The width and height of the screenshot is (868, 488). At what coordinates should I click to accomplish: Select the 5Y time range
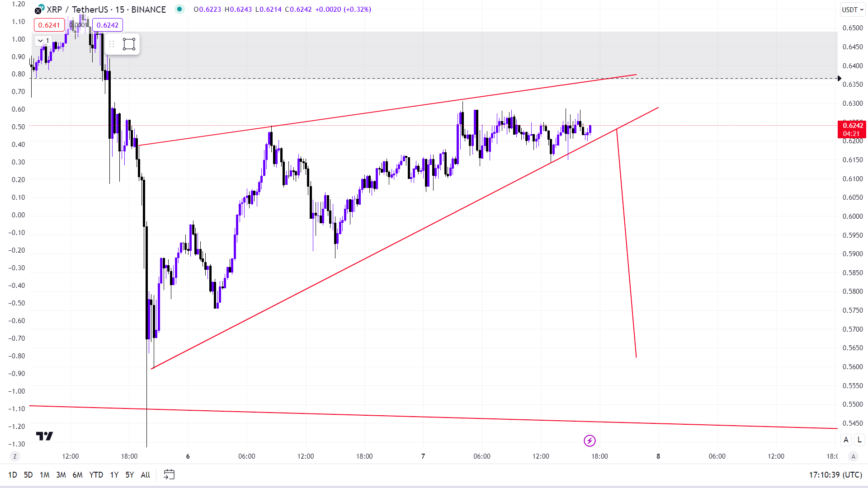[130, 475]
